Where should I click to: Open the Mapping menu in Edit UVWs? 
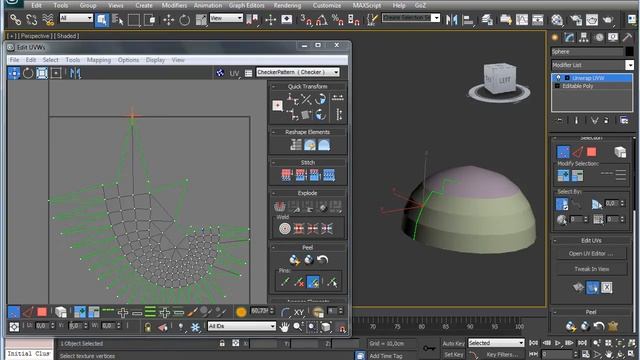99,60
